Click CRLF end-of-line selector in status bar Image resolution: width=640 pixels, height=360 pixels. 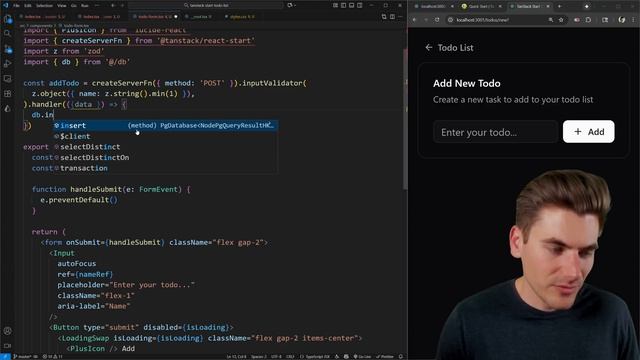[290, 356]
